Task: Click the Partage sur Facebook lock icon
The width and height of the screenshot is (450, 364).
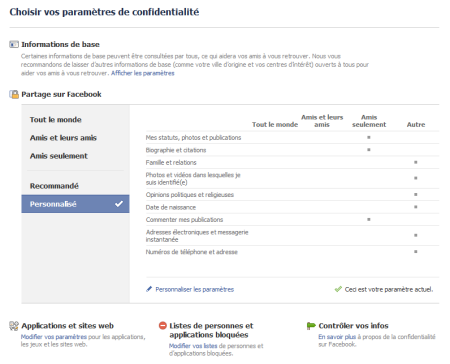Action: click(14, 94)
